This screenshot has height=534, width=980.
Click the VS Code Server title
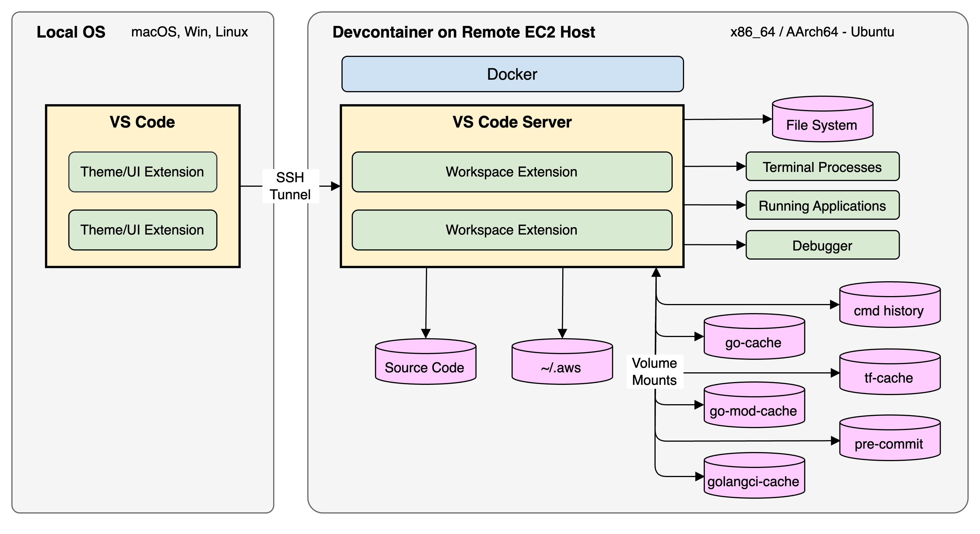point(512,122)
